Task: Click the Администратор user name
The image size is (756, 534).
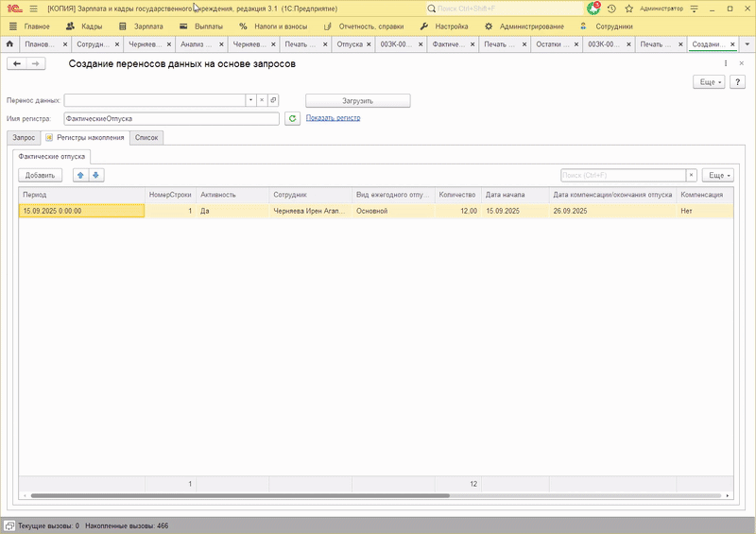Action: pos(661,9)
